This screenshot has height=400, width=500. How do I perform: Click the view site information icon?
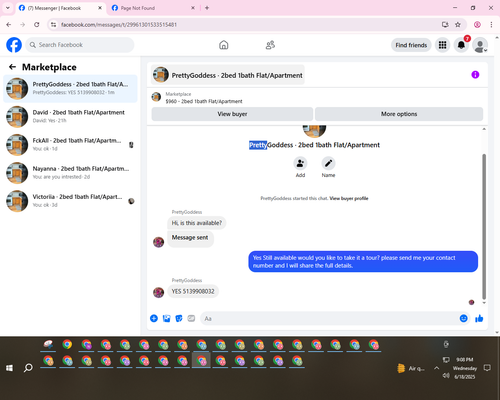coord(53,25)
